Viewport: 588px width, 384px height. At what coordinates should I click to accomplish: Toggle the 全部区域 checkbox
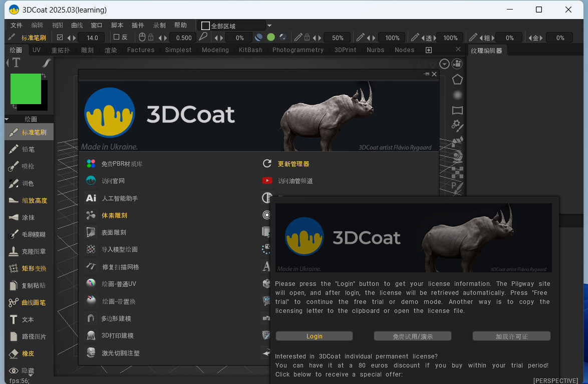pos(205,26)
